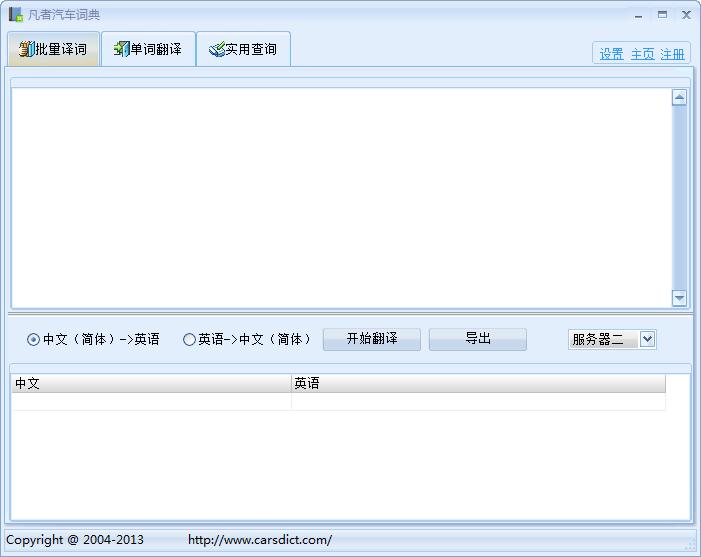701x557 pixels.
Task: Open the 服务器二 server dropdown
Action: (x=647, y=339)
